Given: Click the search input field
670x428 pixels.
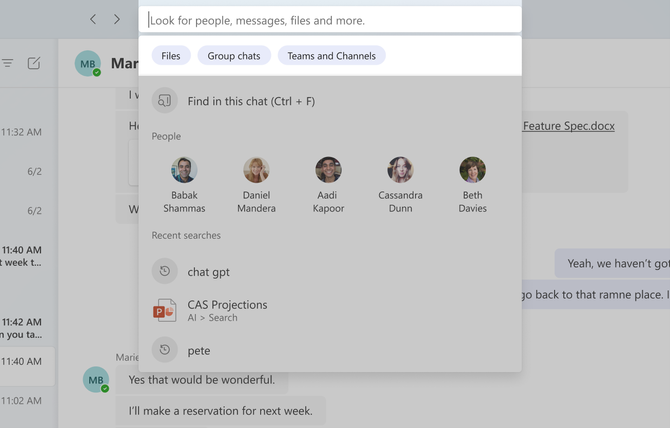Looking at the screenshot, I should tap(330, 20).
